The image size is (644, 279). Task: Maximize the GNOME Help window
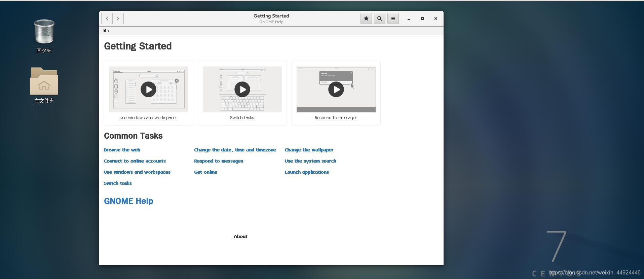[422, 19]
